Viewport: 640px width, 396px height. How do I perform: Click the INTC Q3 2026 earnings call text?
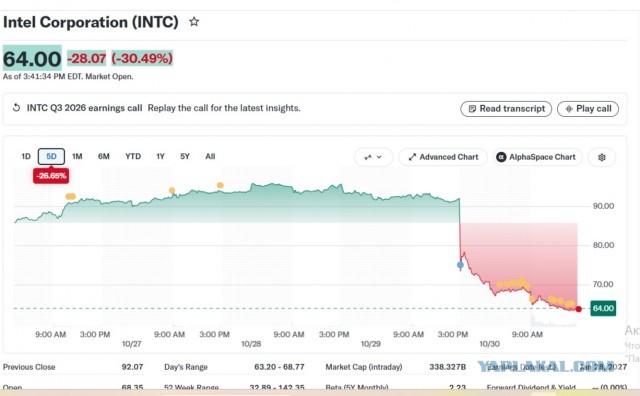pyautogui.click(x=84, y=108)
